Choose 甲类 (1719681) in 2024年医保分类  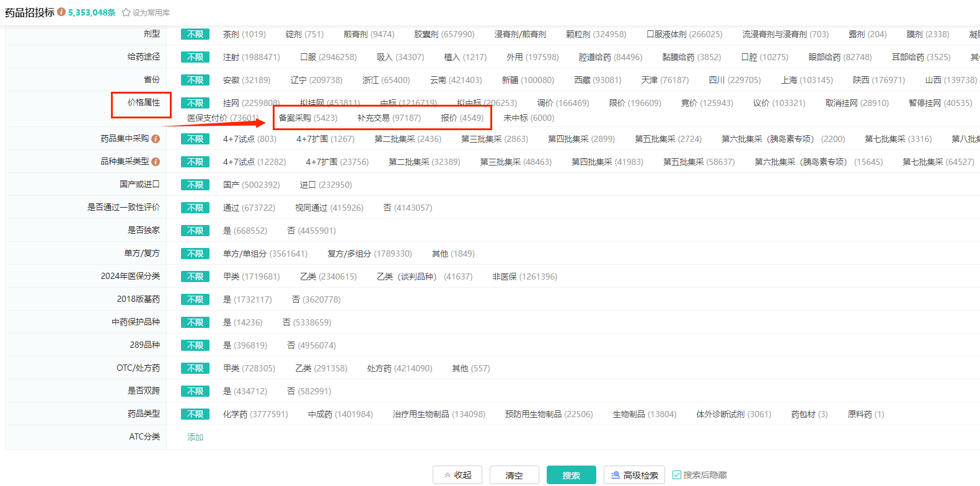click(252, 276)
